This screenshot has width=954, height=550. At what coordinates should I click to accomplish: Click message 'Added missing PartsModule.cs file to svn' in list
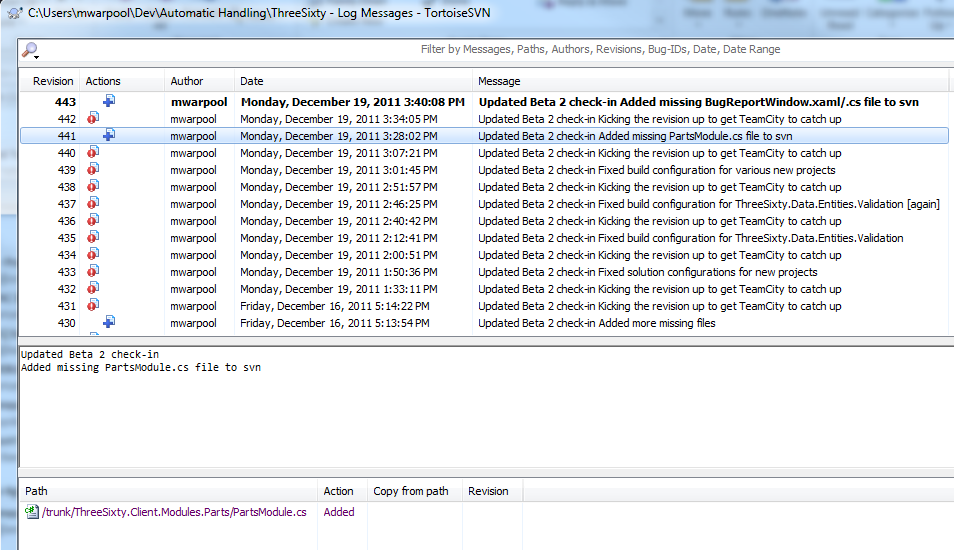(x=635, y=136)
